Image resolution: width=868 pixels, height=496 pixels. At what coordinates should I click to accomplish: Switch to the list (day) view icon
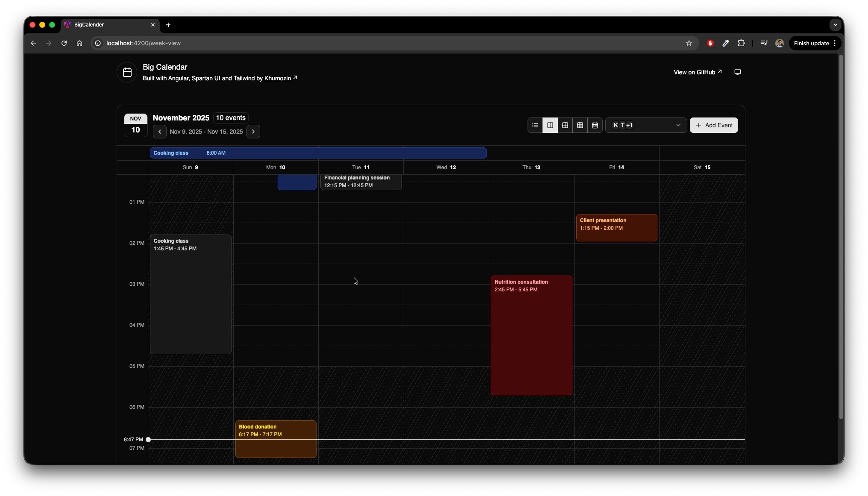(535, 125)
